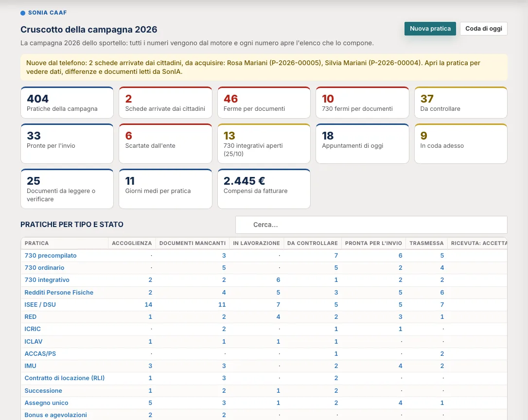This screenshot has height=420, width=528.
Task: Open the 730 fermi per documenti card
Action: (362, 103)
